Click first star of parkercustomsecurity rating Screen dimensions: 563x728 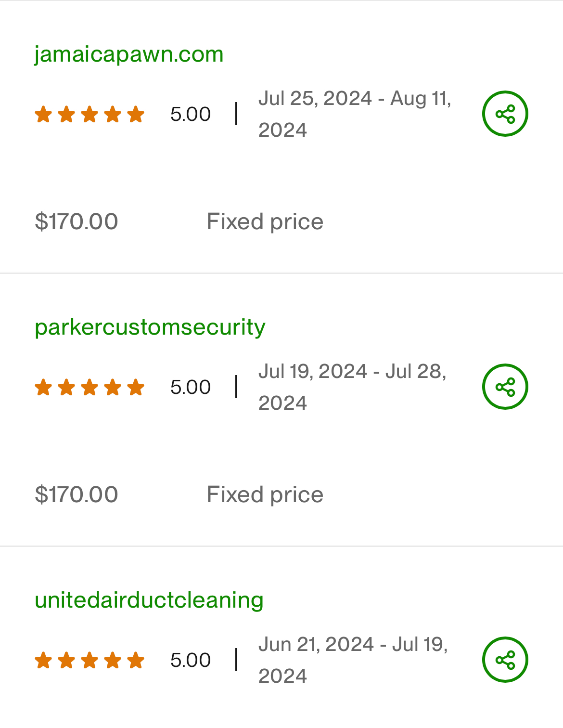coord(43,387)
